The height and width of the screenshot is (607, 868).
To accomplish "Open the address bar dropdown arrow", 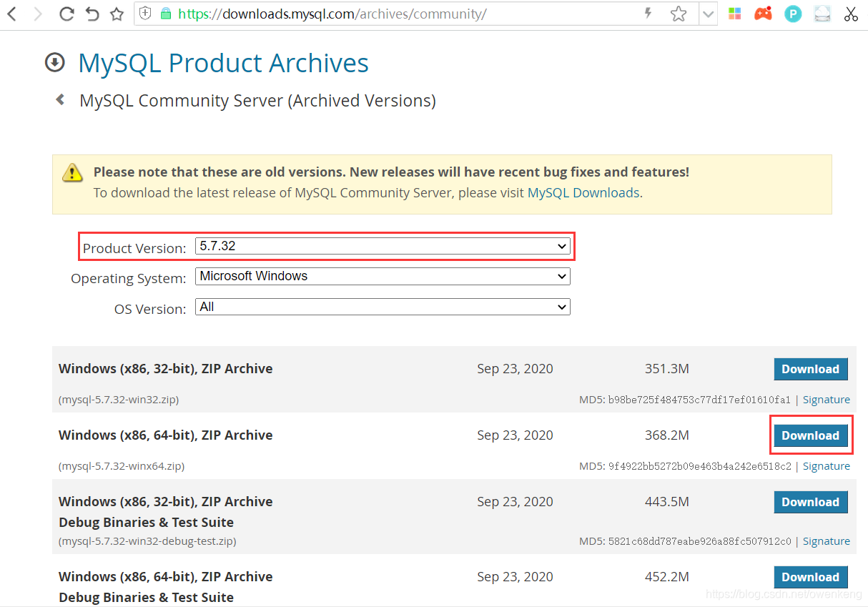I will (x=708, y=14).
